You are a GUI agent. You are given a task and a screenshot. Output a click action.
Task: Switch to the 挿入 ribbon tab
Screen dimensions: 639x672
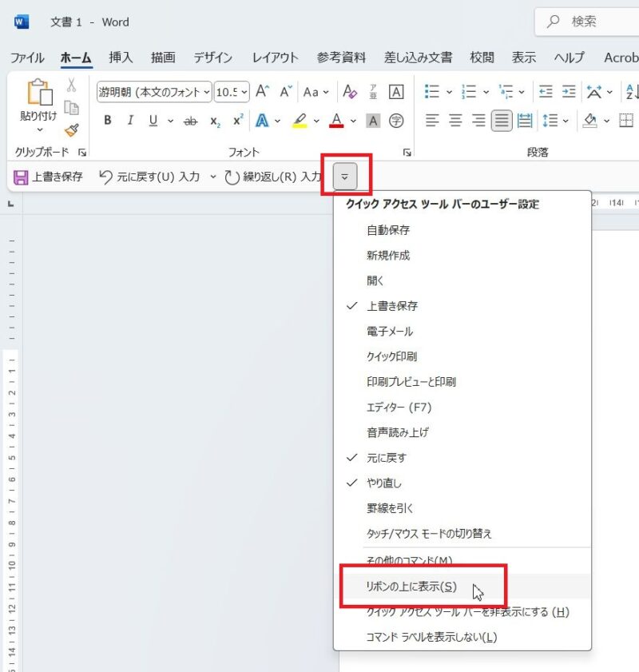(120, 58)
